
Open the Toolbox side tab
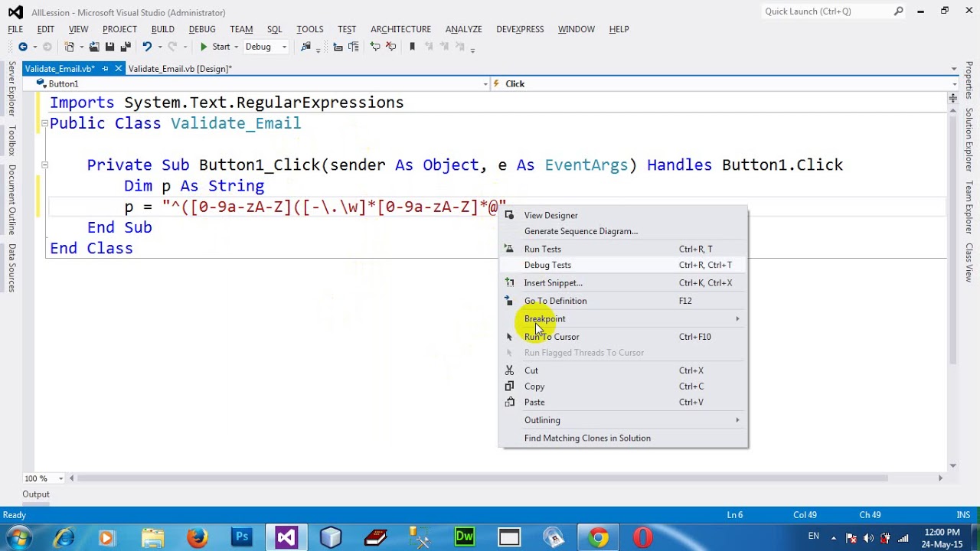pyautogui.click(x=11, y=141)
